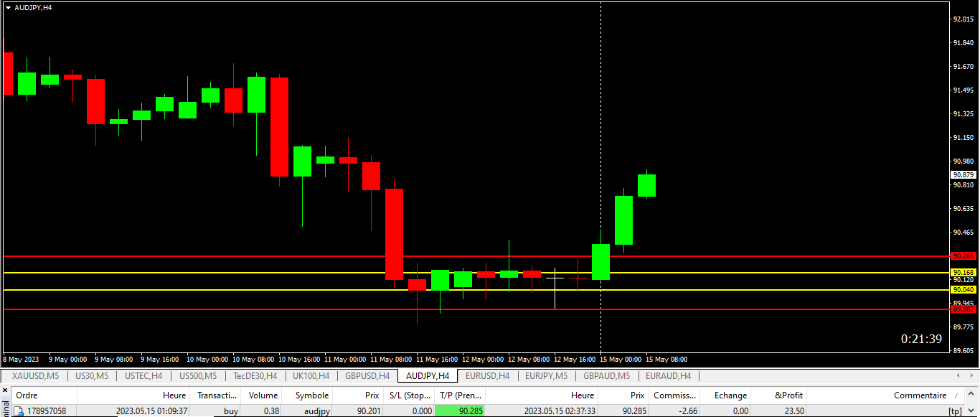Select the USTEC,H4 chart tab
980x417 pixels.
tap(143, 375)
